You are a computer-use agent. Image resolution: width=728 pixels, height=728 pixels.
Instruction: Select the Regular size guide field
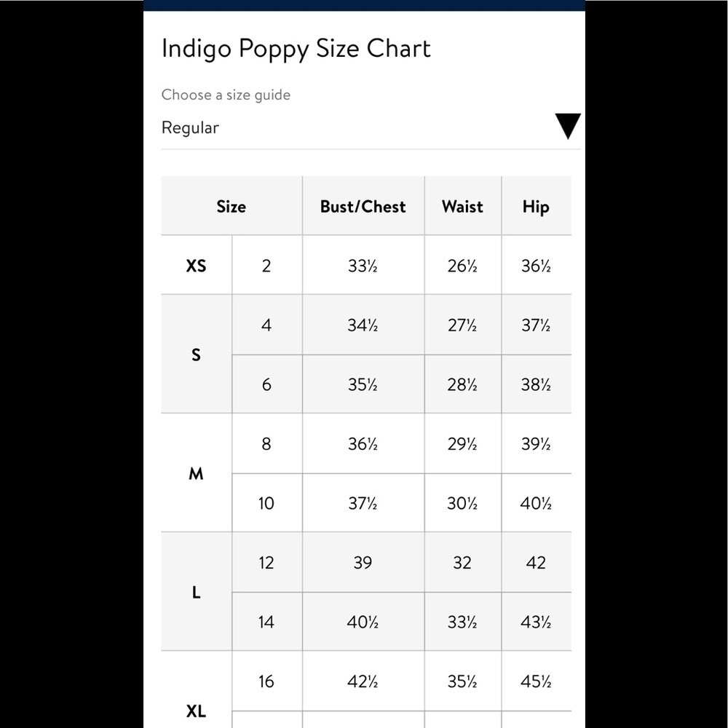pyautogui.click(x=371, y=127)
